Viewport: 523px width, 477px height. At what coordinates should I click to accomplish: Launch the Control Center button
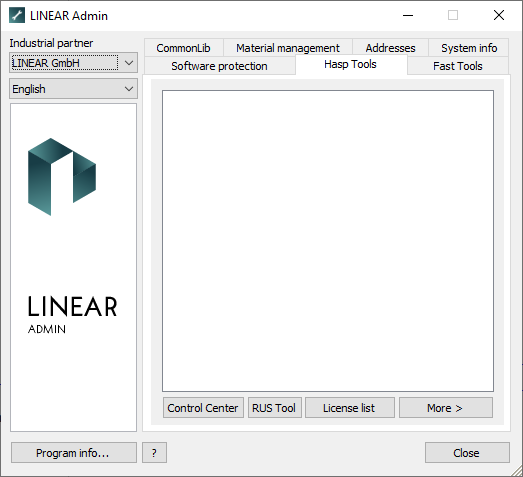click(x=203, y=408)
